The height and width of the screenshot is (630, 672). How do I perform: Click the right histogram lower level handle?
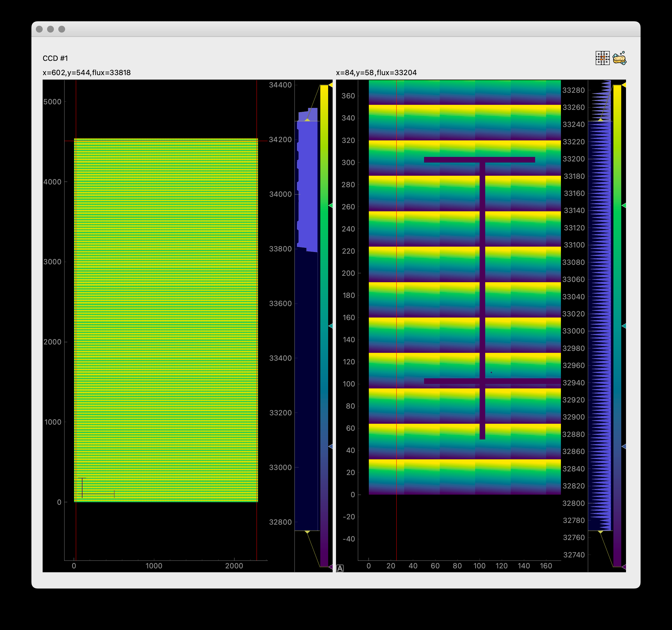point(601,532)
